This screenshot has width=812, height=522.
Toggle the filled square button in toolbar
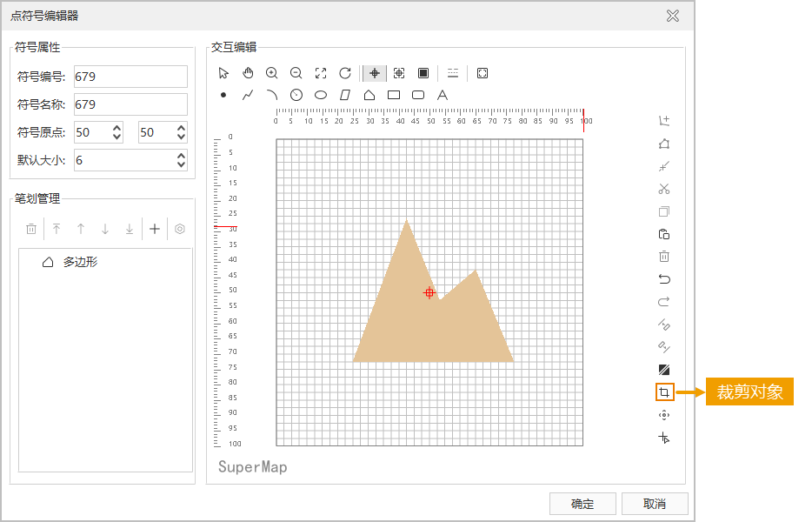pos(423,73)
